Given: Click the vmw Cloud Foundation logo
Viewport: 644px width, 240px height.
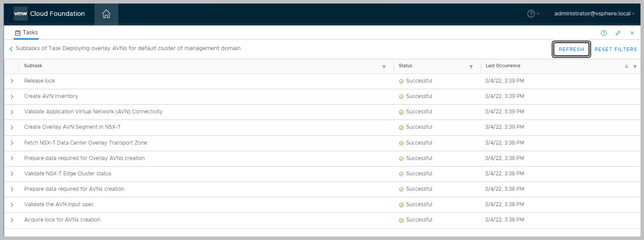Looking at the screenshot, I should [x=49, y=14].
